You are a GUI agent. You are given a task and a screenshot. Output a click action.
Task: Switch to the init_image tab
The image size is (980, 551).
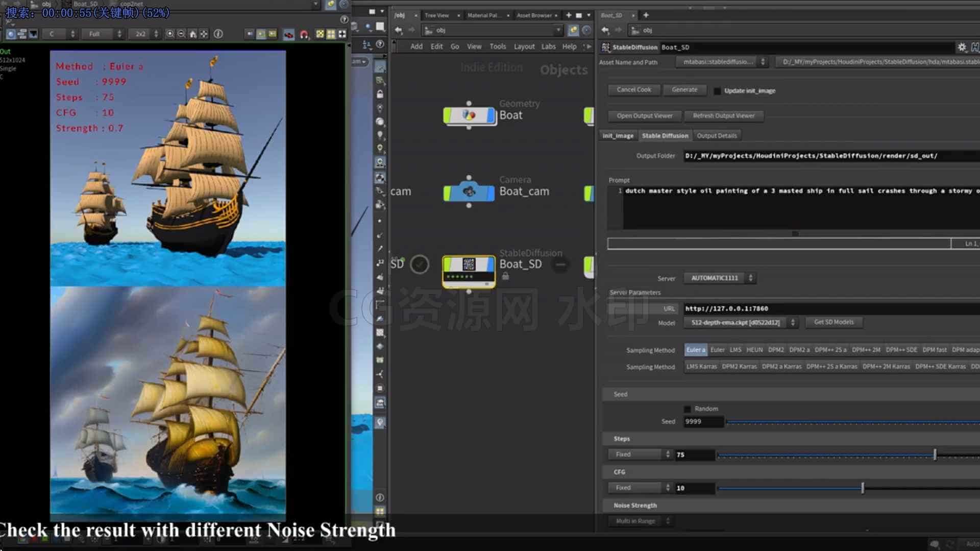618,136
